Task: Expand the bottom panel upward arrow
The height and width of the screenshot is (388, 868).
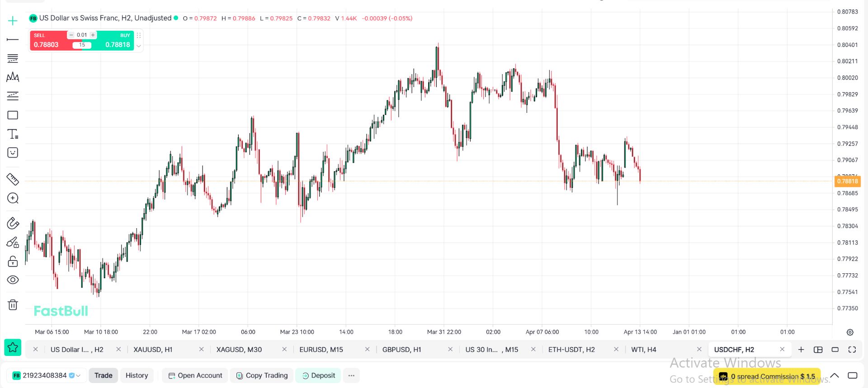Action: pyautogui.click(x=835, y=375)
